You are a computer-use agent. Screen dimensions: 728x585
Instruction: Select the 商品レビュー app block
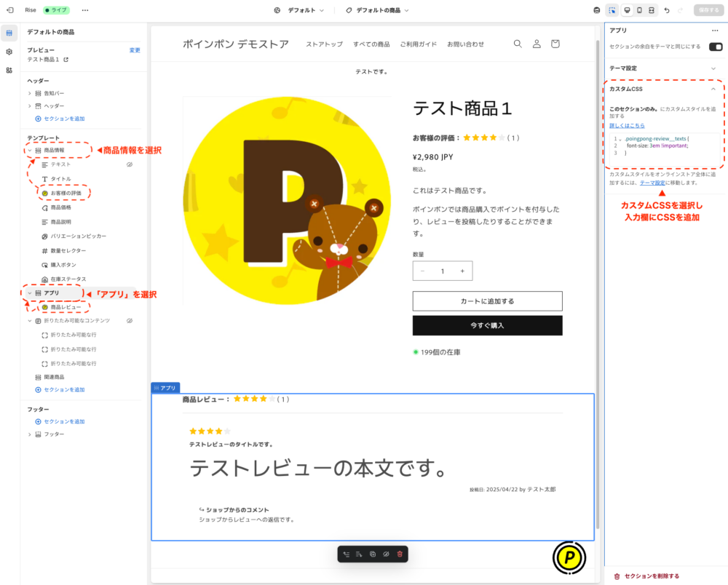[66, 307]
